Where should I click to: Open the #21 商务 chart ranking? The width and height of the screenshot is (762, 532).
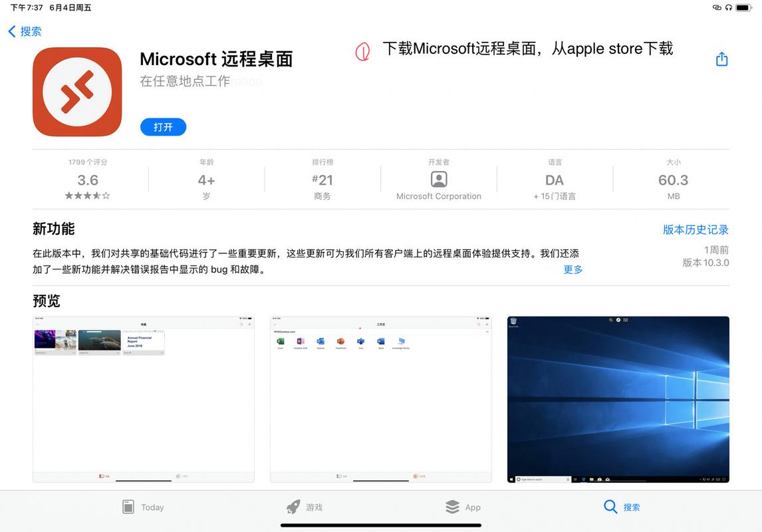pos(322,180)
